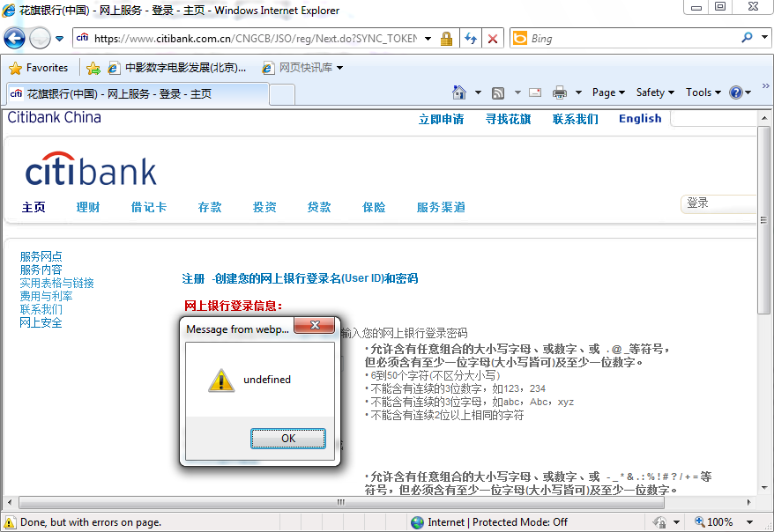Open the 费用与利率 sidebar link
This screenshot has height=532, width=774.
point(46,296)
